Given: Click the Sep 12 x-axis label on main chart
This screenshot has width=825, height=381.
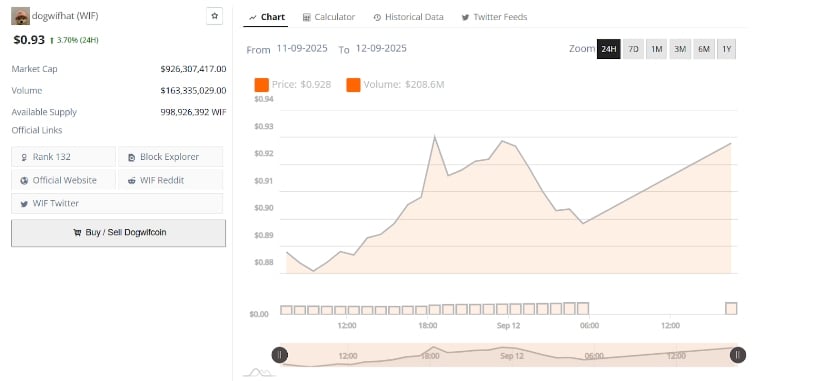Looking at the screenshot, I should click(508, 326).
